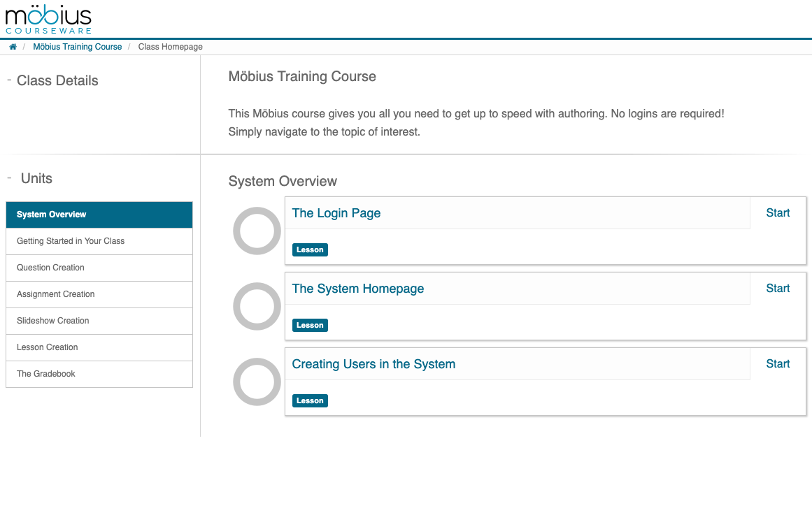Select Getting Started in Your Class unit

coord(99,241)
